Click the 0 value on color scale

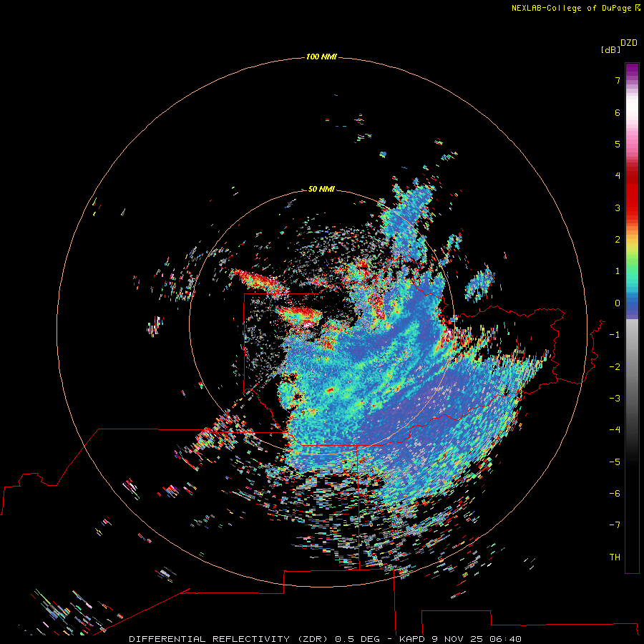[618, 303]
